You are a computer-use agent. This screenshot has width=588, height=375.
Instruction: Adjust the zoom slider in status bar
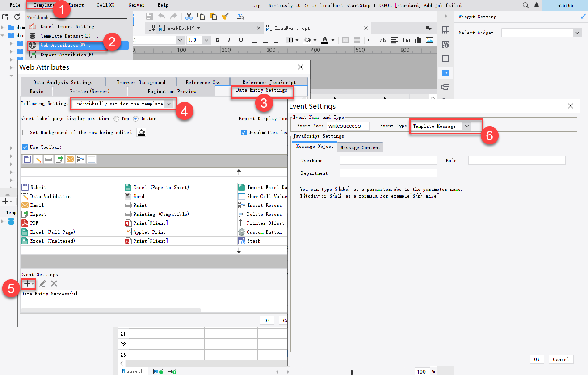tap(352, 371)
